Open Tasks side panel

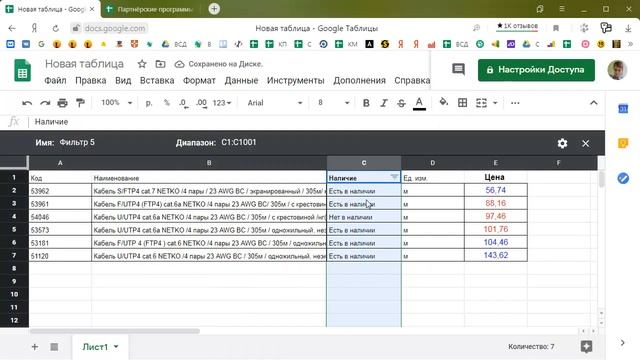point(623,178)
